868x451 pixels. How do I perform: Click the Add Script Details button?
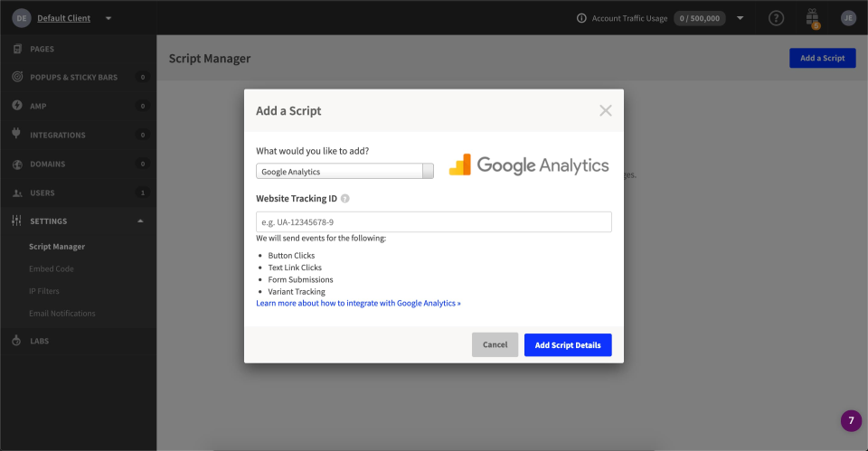[x=568, y=344]
